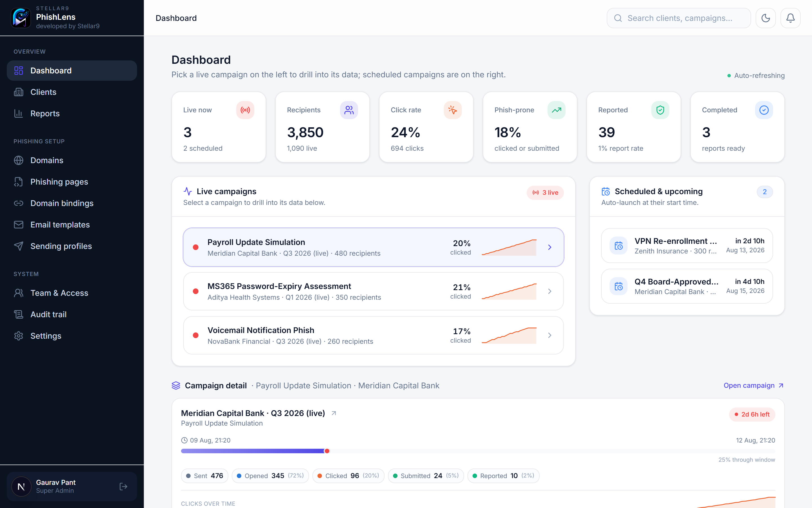Click the 3 live badge
This screenshot has height=508, width=812.
pos(545,192)
